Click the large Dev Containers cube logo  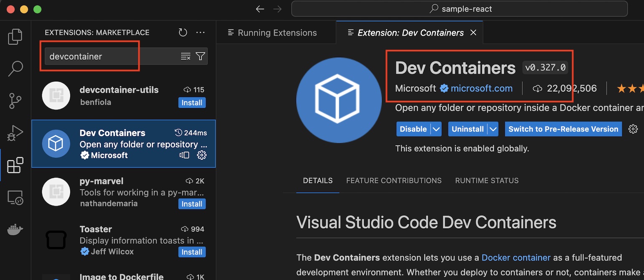(x=339, y=100)
